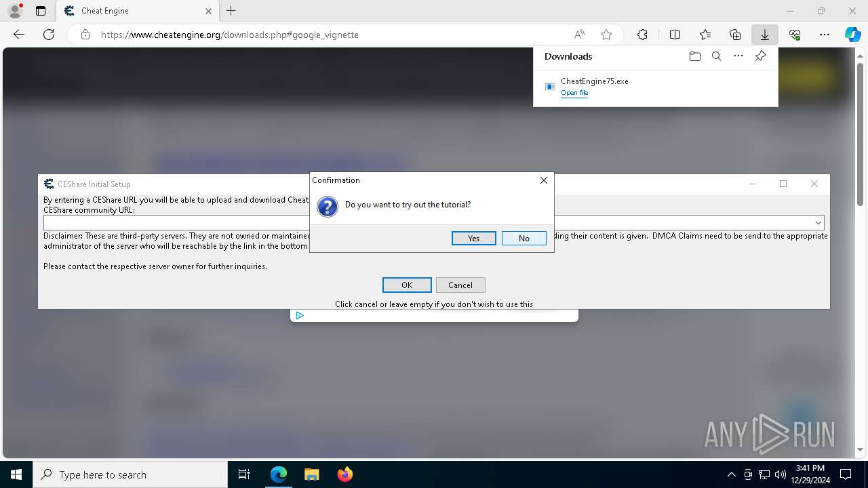Open Read aloud icon in the address bar
Screen dimensions: 868x488
click(579, 35)
